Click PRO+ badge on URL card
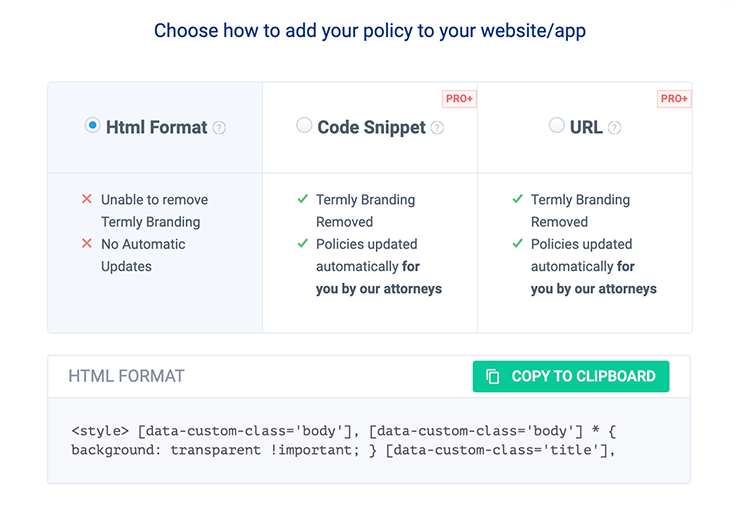 [674, 99]
